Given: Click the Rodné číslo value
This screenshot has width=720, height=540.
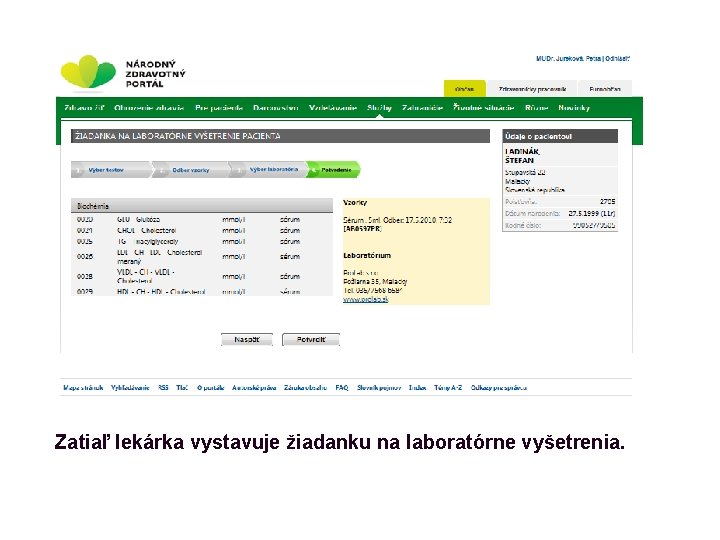Looking at the screenshot, I should tap(594, 225).
